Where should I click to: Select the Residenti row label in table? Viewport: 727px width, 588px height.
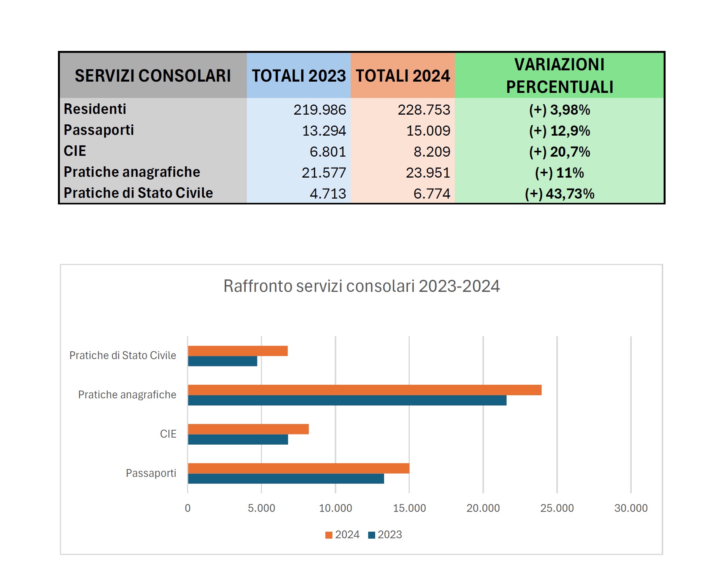[95, 109]
